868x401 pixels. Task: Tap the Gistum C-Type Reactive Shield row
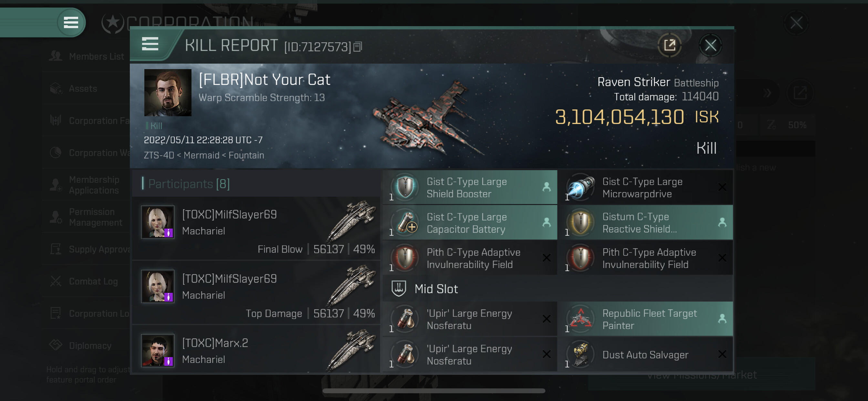(x=647, y=223)
